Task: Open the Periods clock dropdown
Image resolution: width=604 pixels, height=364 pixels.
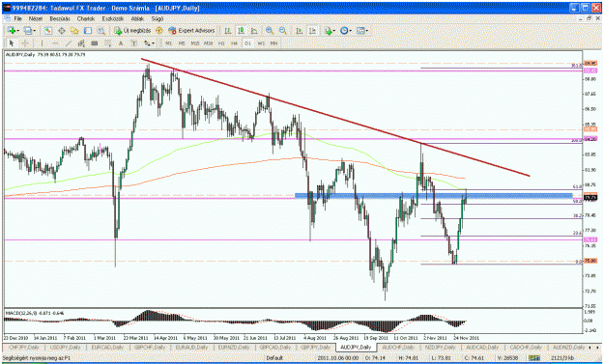Action: tap(346, 30)
